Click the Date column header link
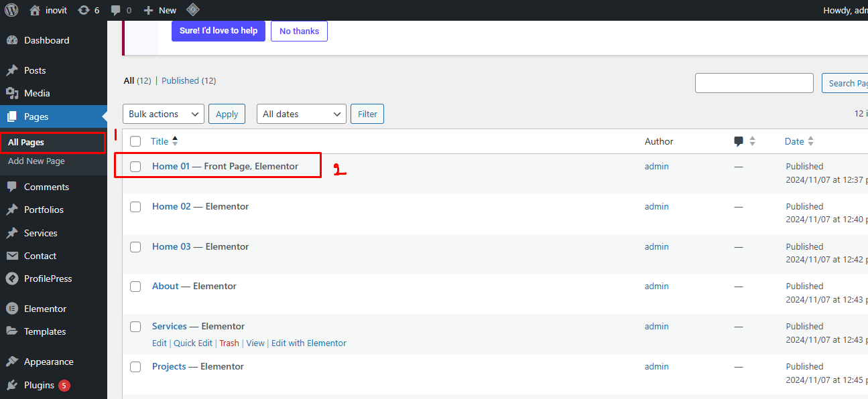Screen dimensions: 868x399 (794, 141)
